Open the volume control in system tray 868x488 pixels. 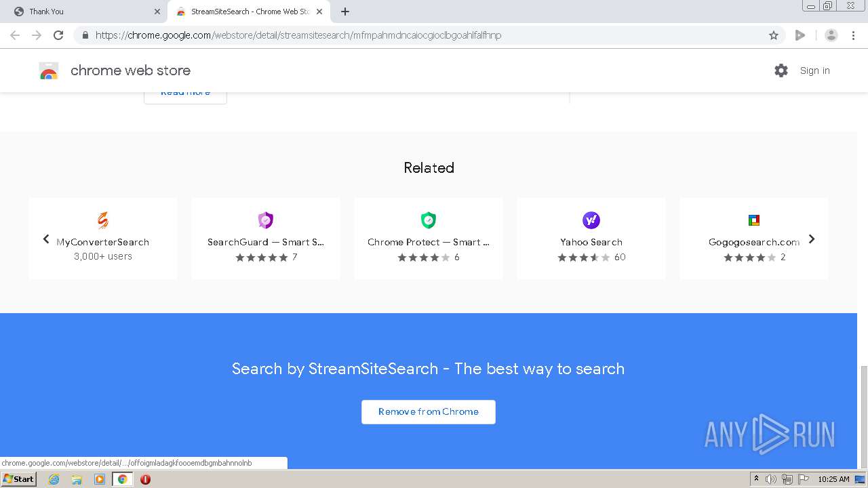click(x=771, y=479)
